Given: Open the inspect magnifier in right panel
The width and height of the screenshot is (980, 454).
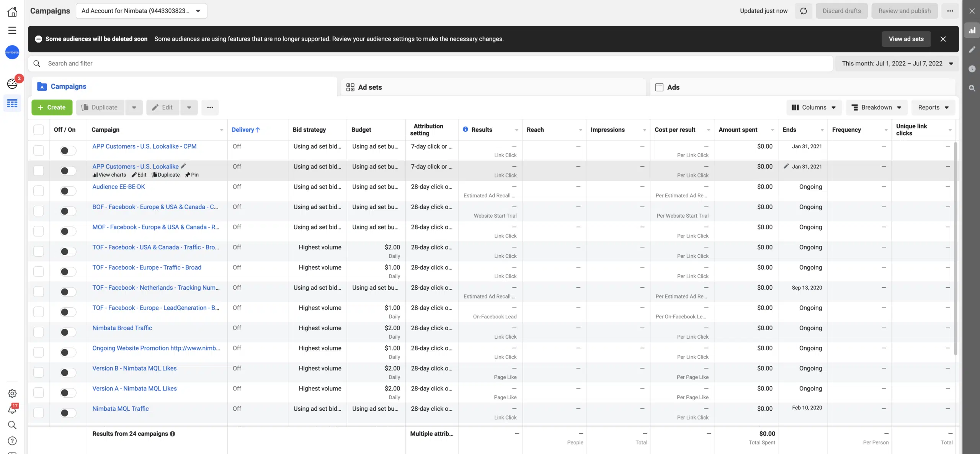Looking at the screenshot, I should [972, 88].
